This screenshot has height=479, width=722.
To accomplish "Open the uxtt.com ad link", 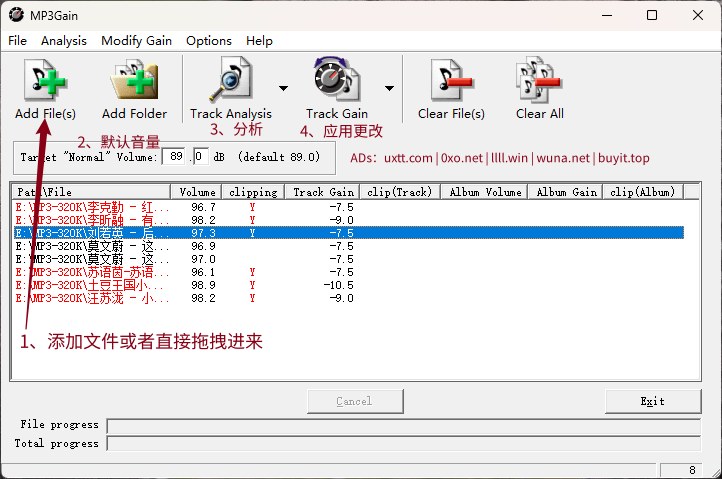I will tap(408, 158).
